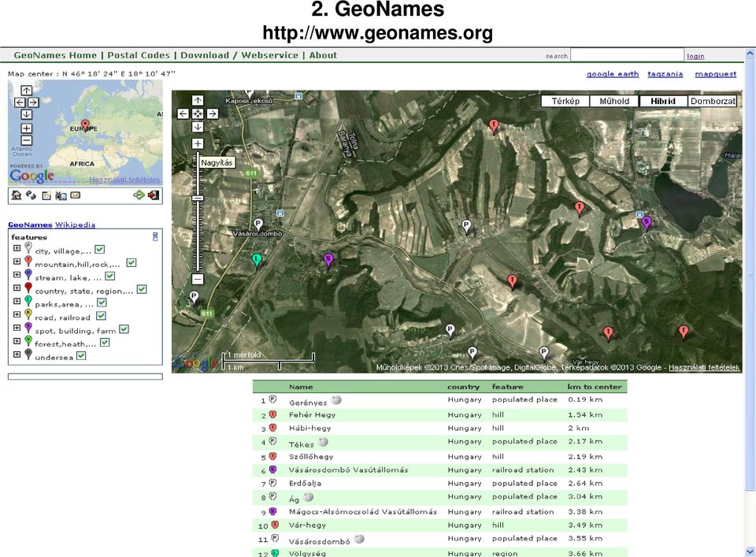Uncheck the 'mountain, hill, rock' feature checkbox
Screen dimensions: 756x557
tap(132, 263)
